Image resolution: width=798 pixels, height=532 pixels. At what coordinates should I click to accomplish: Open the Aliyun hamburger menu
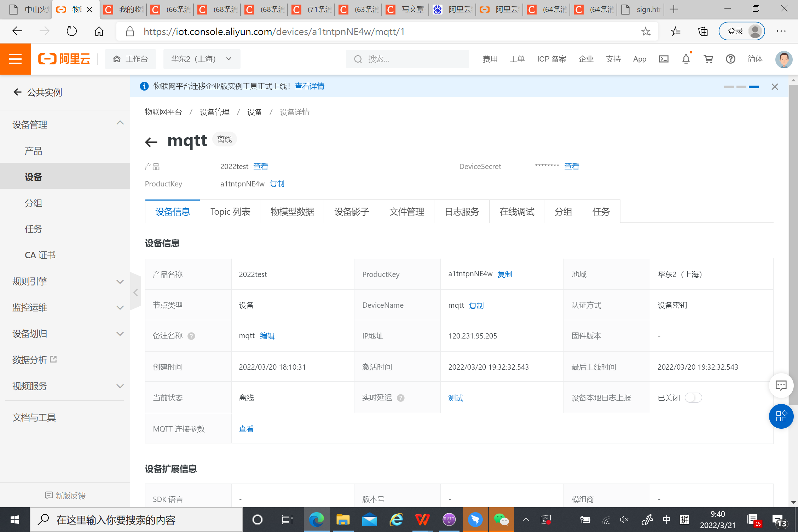[x=15, y=59]
